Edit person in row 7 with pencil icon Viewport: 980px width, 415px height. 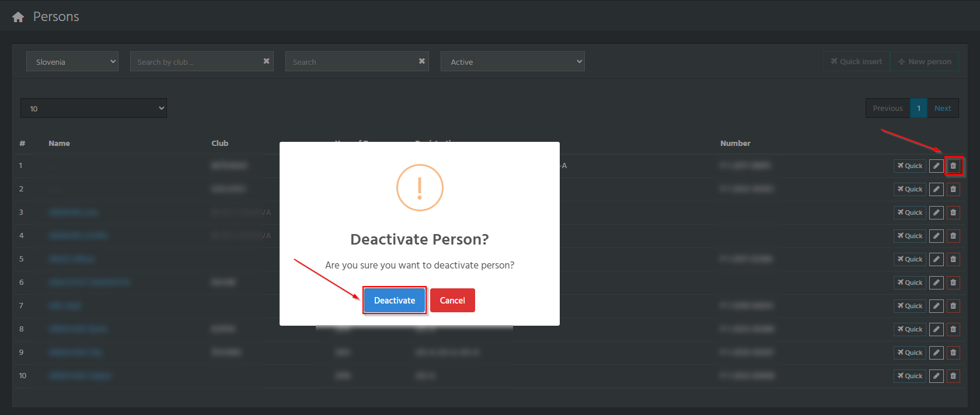pyautogui.click(x=936, y=306)
